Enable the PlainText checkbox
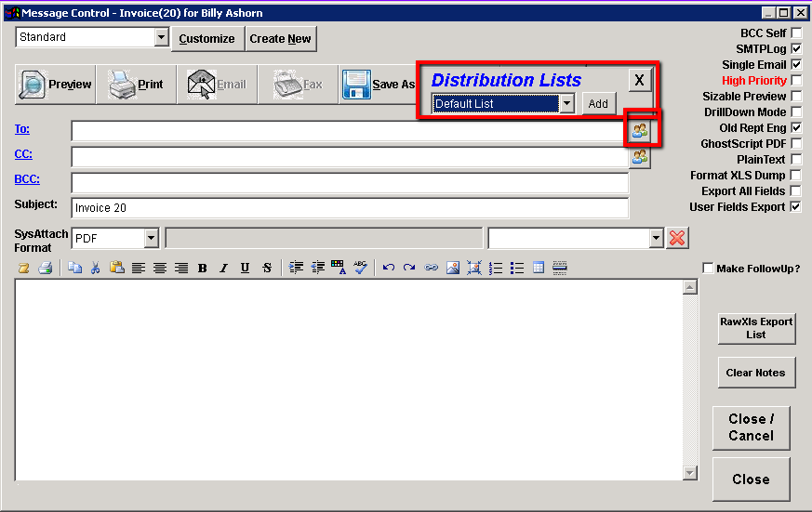 (x=796, y=159)
